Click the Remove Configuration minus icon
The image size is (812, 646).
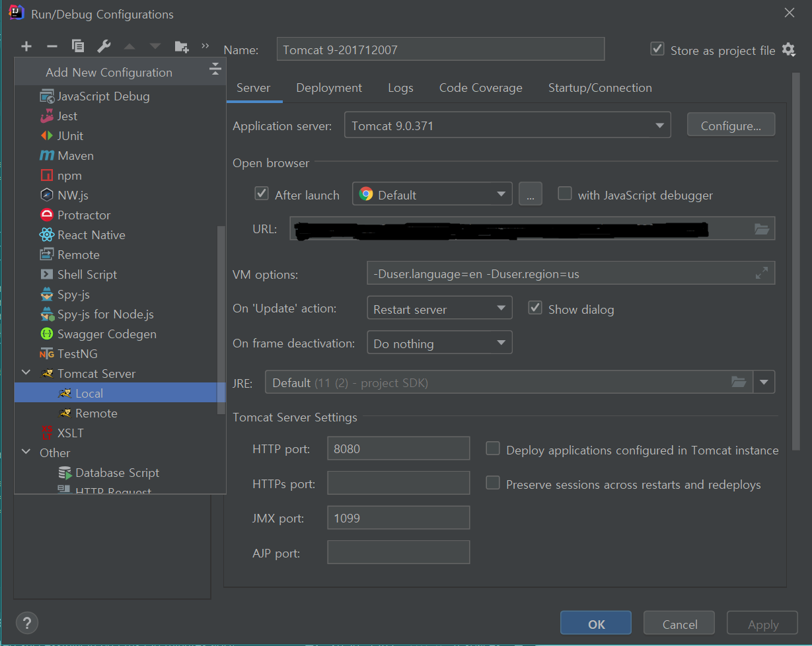tap(52, 46)
